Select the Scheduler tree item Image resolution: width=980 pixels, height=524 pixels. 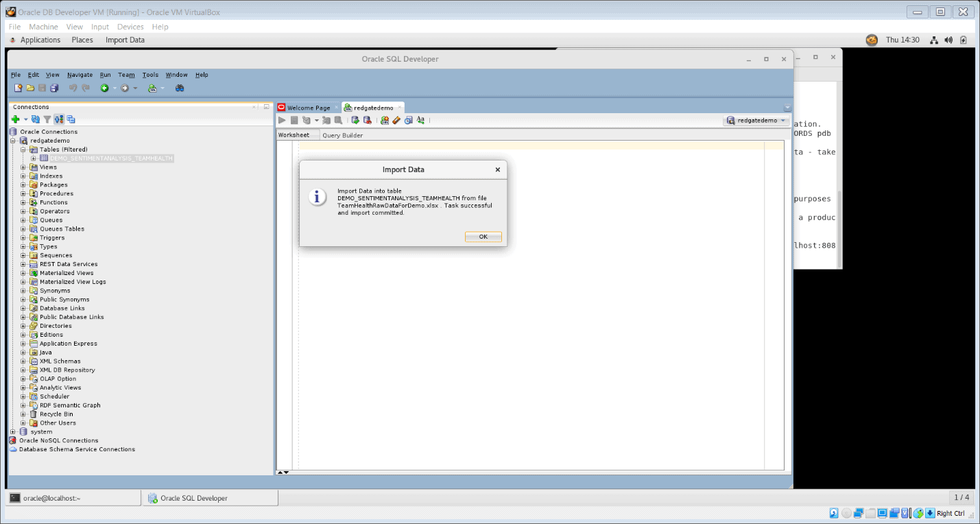pyautogui.click(x=54, y=396)
